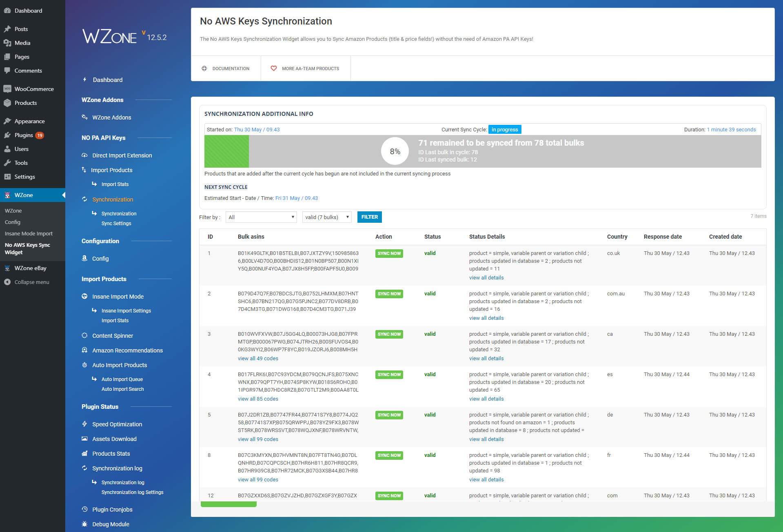Open the 'All' filter dropdown
783x532 pixels.
pyautogui.click(x=261, y=217)
